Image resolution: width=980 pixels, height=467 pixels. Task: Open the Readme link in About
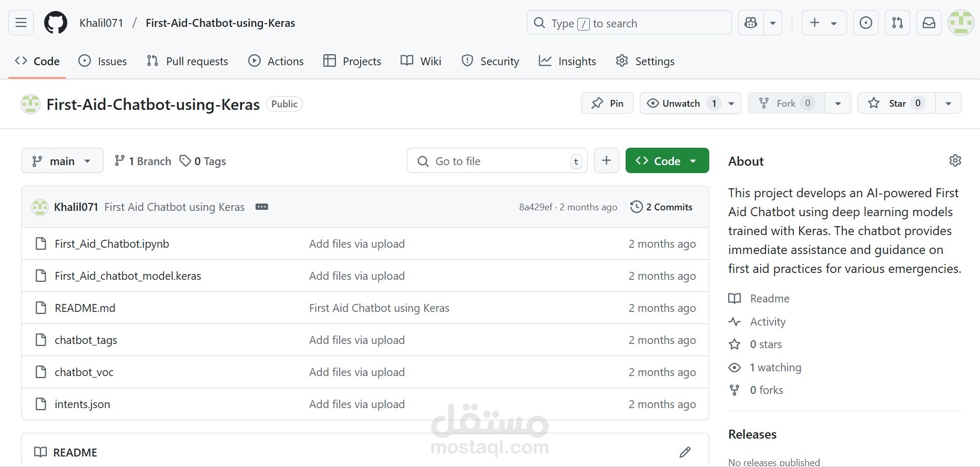pyautogui.click(x=759, y=298)
